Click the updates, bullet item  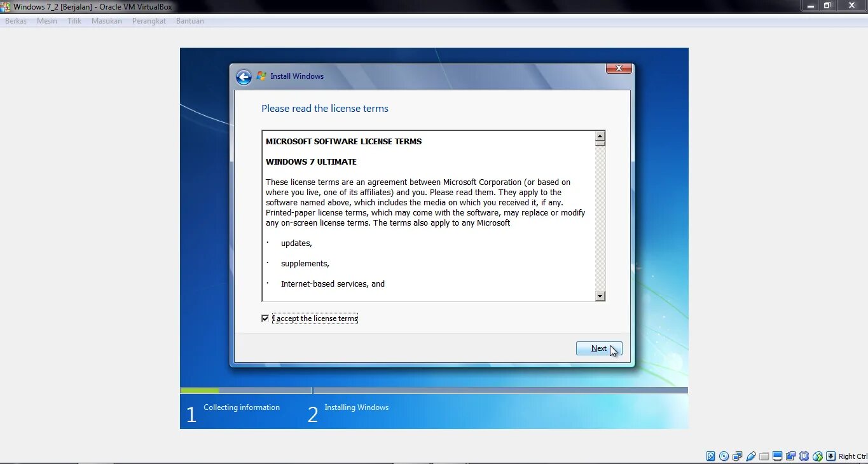[x=297, y=243]
